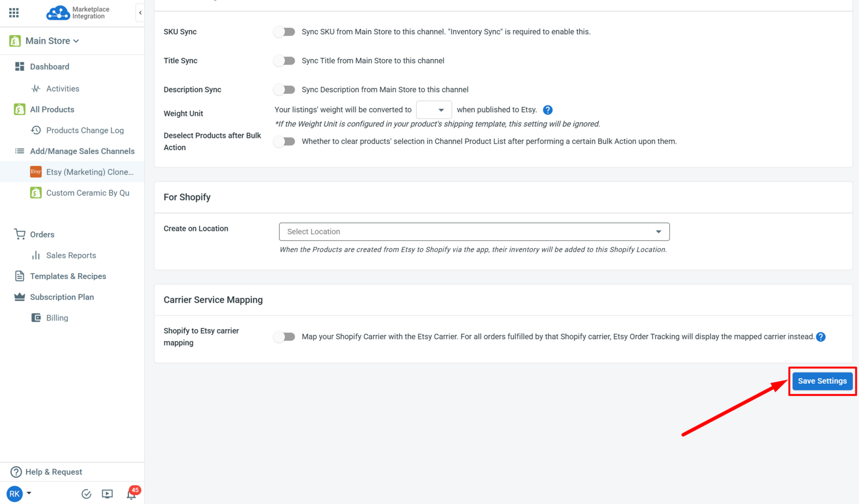Click the Etsy channel icon
This screenshot has width=859, height=504.
point(36,172)
